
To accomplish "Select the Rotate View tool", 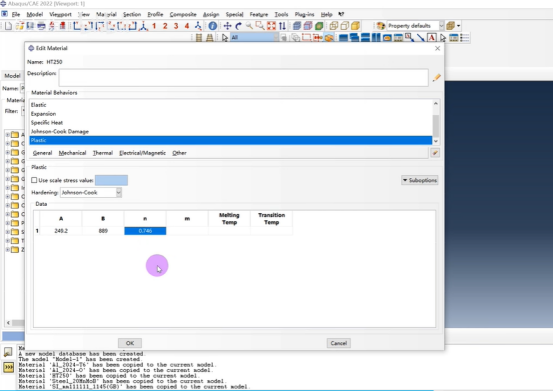I will [238, 26].
